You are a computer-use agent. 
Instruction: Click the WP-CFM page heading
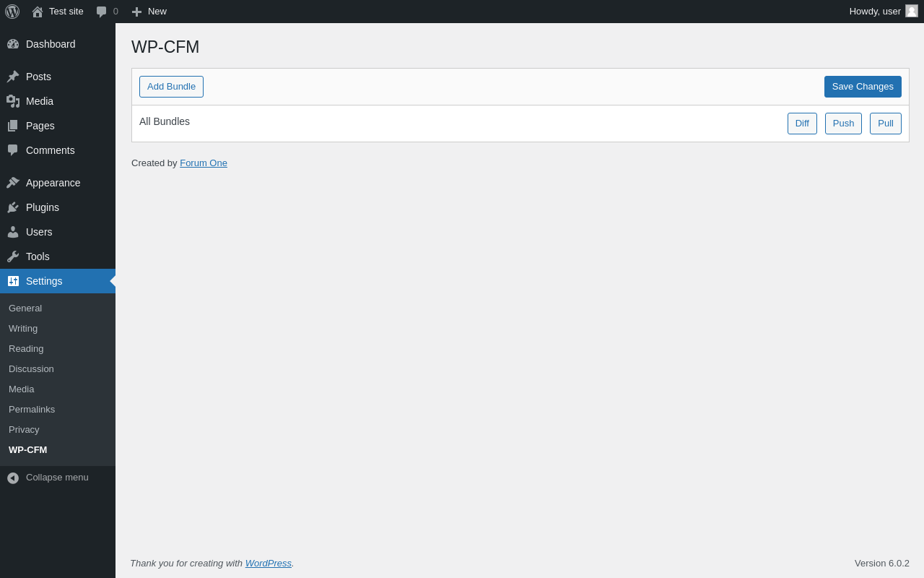[x=165, y=47]
